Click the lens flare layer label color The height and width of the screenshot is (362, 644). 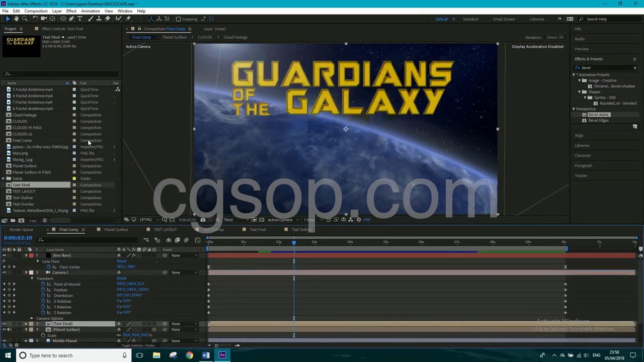pyautogui.click(x=31, y=255)
